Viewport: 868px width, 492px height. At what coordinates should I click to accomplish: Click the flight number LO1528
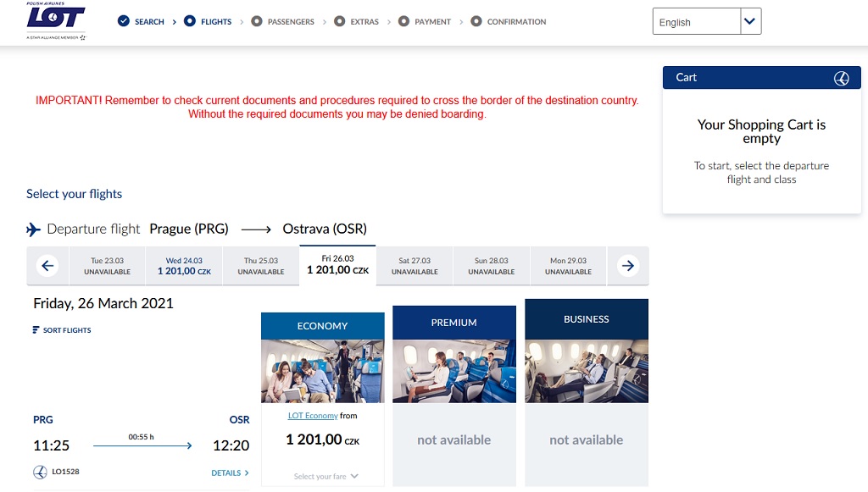(65, 472)
